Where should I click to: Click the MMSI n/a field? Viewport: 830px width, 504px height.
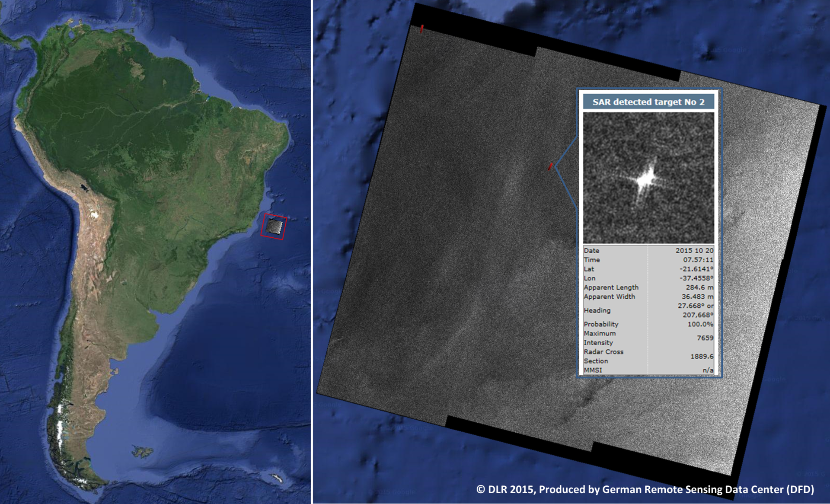click(707, 370)
